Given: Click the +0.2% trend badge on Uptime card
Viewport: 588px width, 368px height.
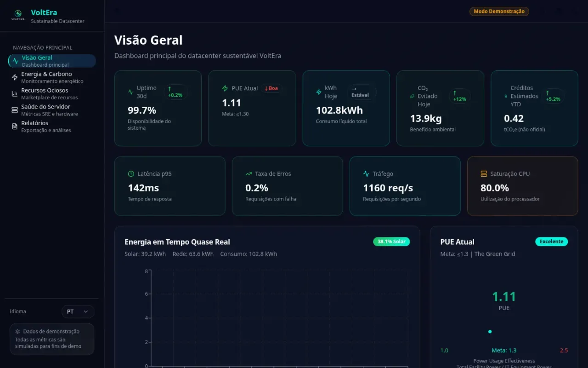Looking at the screenshot, I should coord(176,92).
